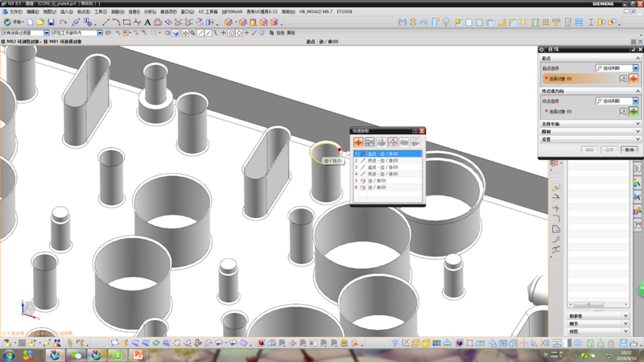
Task: Select the Rectangle tool
Action: tap(126, 23)
